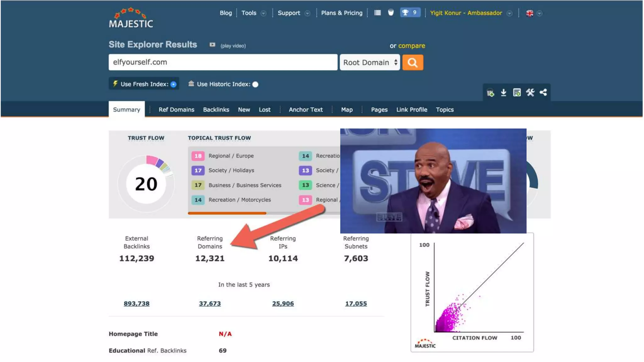
Task: Click the list view icon in header
Action: click(377, 13)
